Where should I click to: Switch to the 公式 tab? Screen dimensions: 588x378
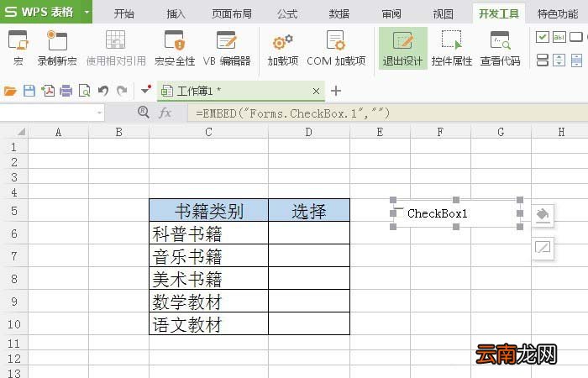287,14
